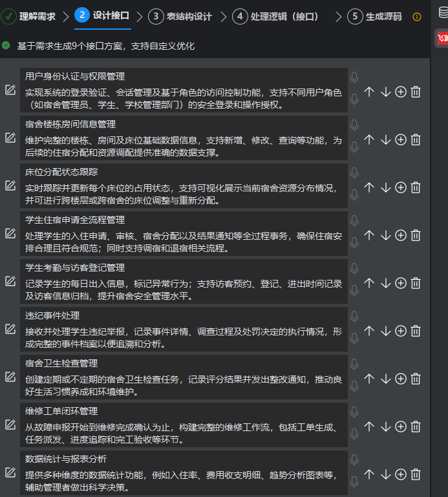This screenshot has height=497, width=448.
Task: Edit the 学生考勤与访客登记管理 entry
Action: [x=10, y=282]
